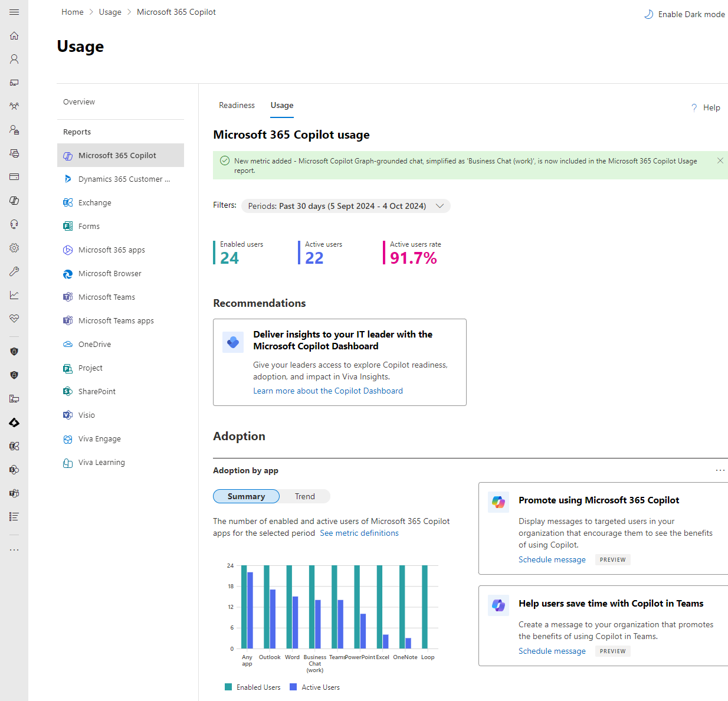The height and width of the screenshot is (701, 728).
Task: Open SharePoint report in sidebar
Action: coord(120,391)
